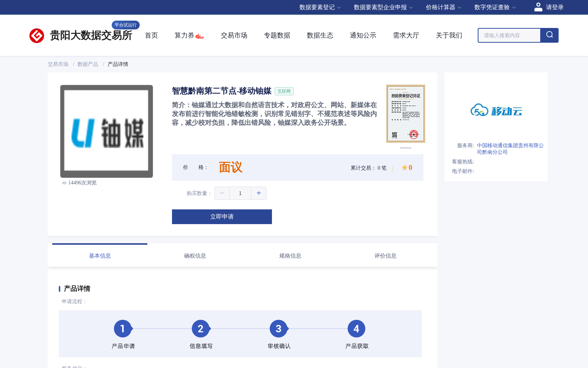The width and height of the screenshot is (588, 368).
Task: Decrease quantity with minus button
Action: pos(222,193)
